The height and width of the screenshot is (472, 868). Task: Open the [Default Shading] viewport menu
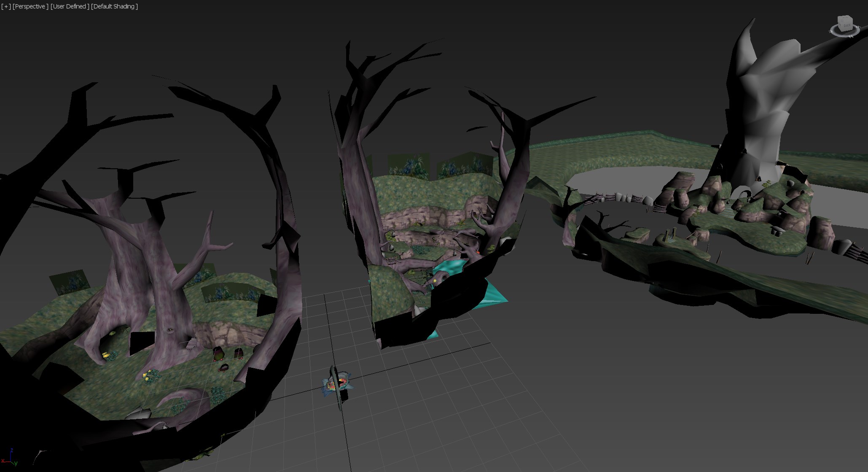point(115,6)
